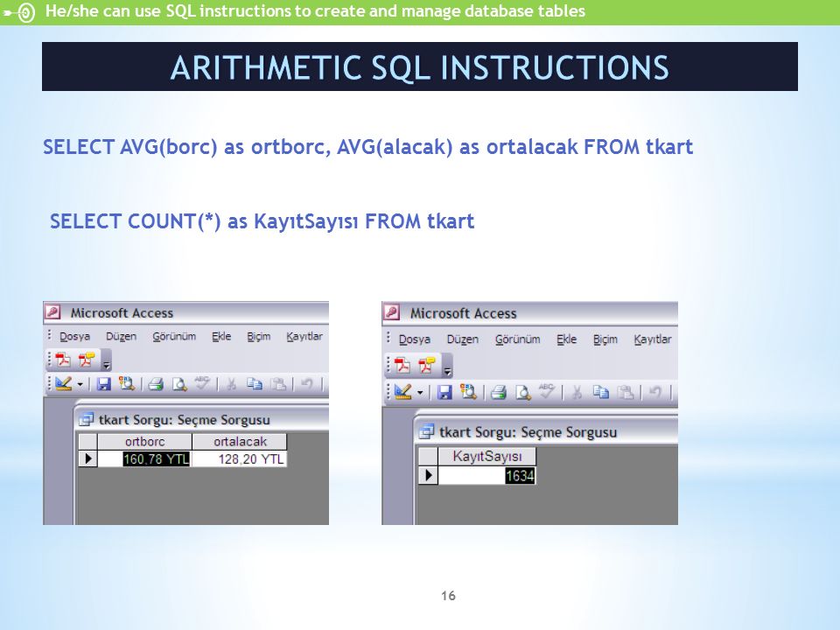The width and height of the screenshot is (840, 630).
Task: Click Print Preview icon in ortborc Access window
Action: [178, 383]
